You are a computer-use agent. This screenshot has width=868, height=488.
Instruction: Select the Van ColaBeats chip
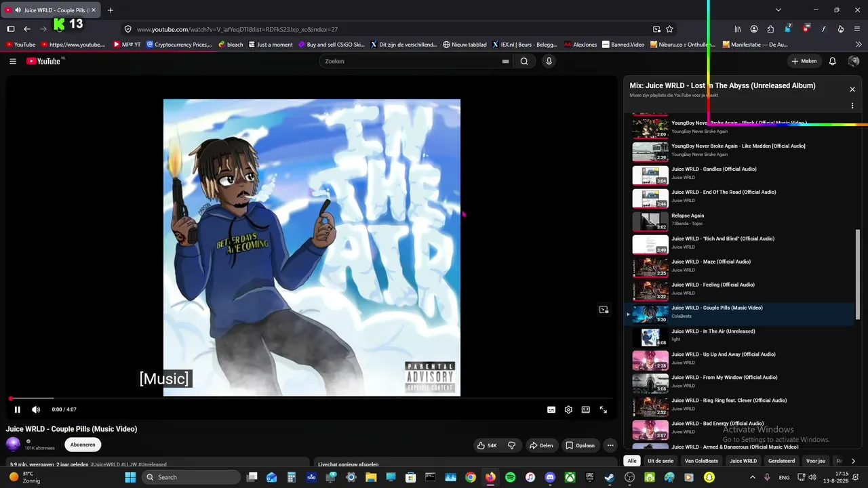click(701, 461)
